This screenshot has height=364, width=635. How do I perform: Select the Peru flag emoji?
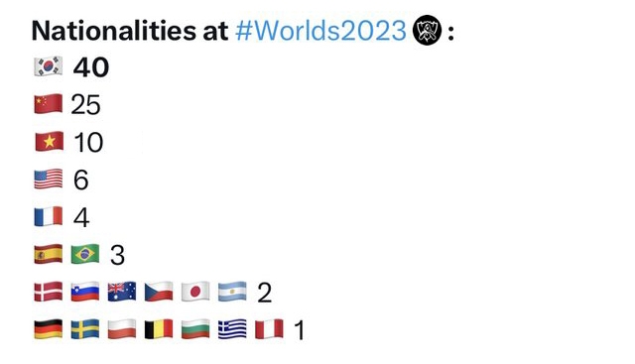[269, 328]
